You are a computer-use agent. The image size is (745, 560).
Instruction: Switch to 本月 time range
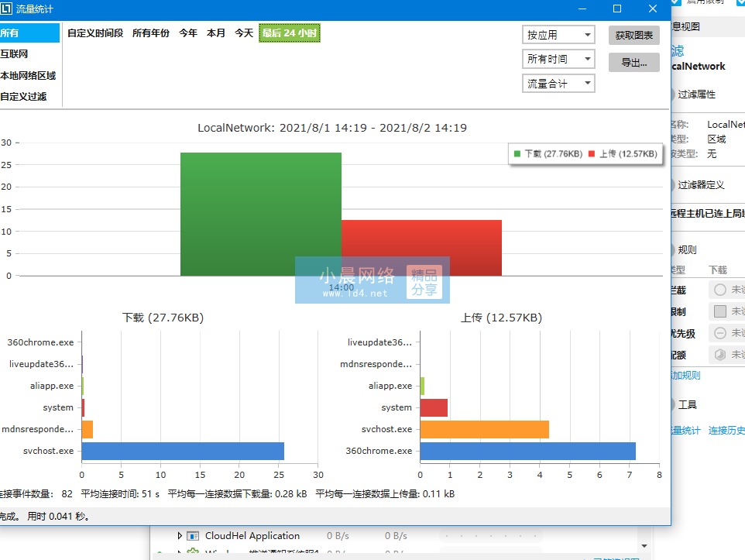tap(216, 33)
